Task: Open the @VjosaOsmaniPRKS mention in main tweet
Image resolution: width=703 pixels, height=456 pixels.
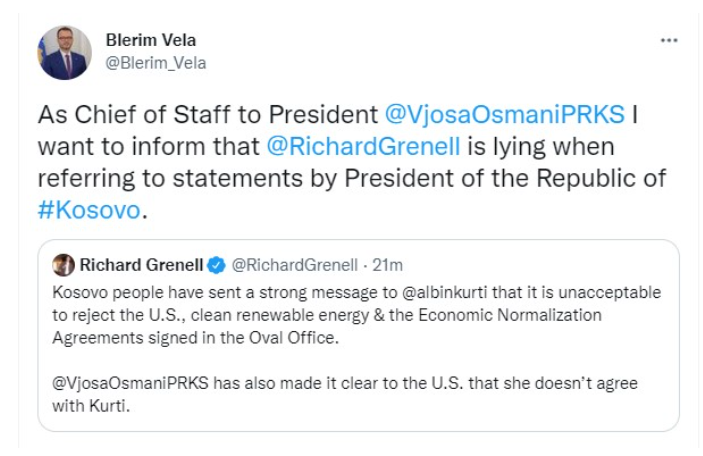Action: [x=504, y=114]
